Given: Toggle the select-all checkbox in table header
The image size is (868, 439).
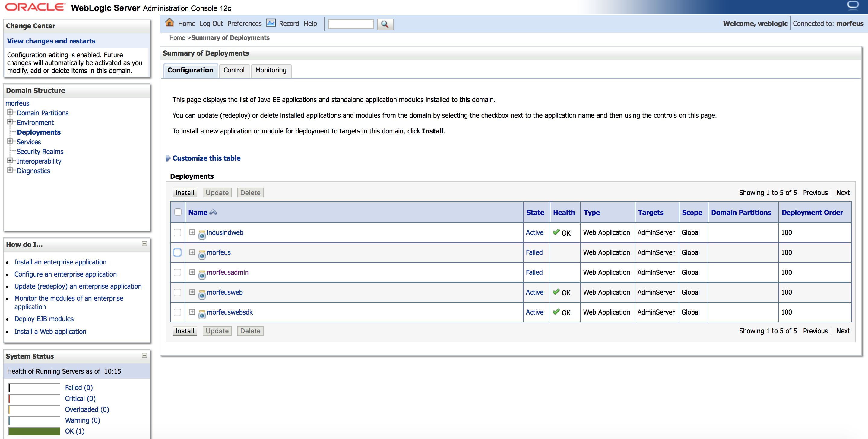Looking at the screenshot, I should point(178,212).
